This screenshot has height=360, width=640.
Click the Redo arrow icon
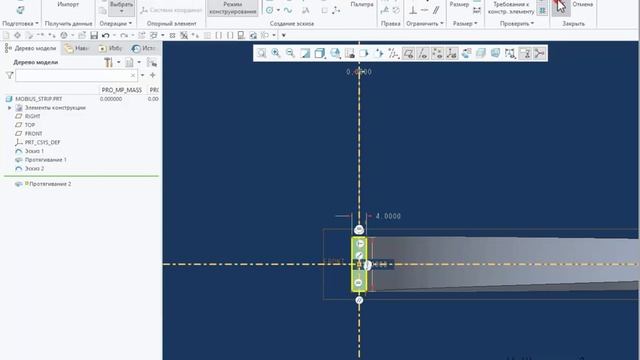pyautogui.click(x=124, y=36)
